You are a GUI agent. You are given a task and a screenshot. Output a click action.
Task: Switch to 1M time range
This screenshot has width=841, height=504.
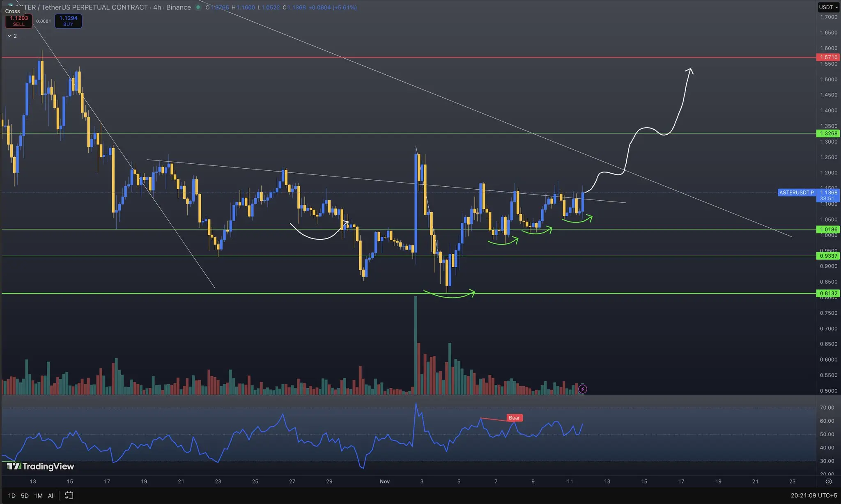(38, 495)
